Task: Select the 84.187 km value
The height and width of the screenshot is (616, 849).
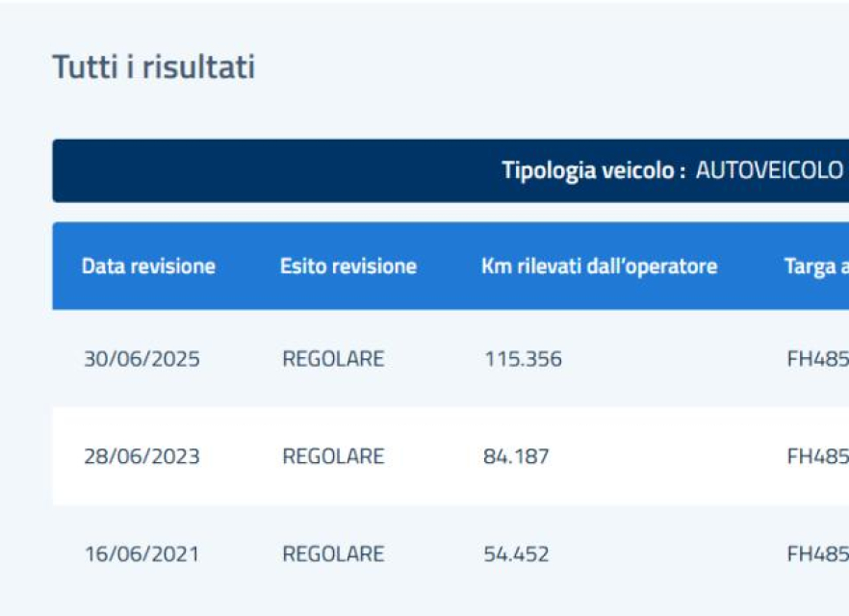Action: [516, 456]
